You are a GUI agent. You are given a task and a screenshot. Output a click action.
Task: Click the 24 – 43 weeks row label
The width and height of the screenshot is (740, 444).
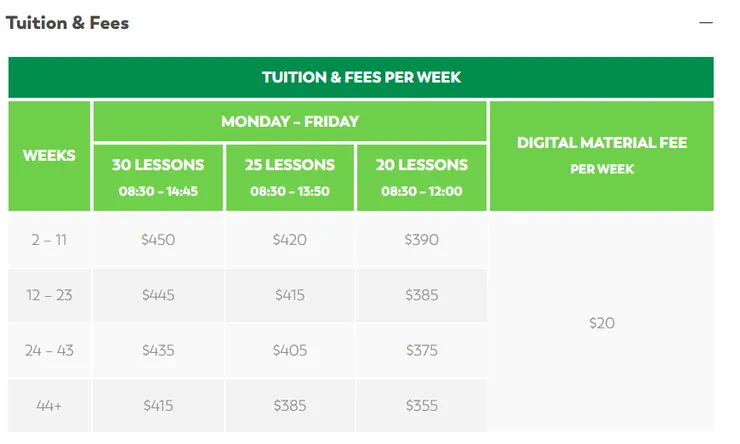click(x=49, y=351)
